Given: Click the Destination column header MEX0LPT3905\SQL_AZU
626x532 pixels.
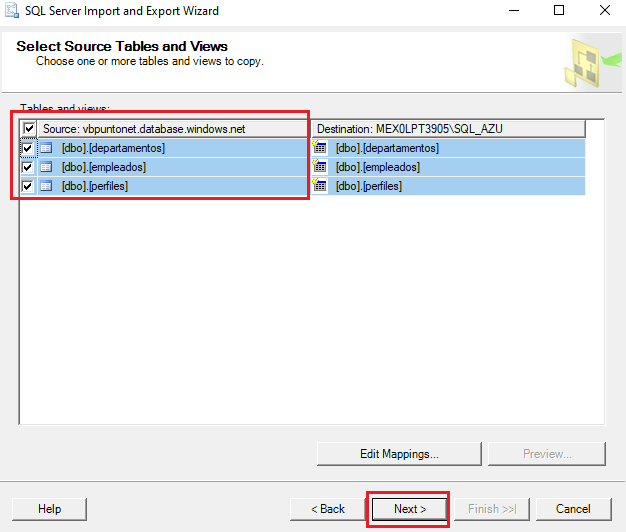Looking at the screenshot, I should (448, 129).
